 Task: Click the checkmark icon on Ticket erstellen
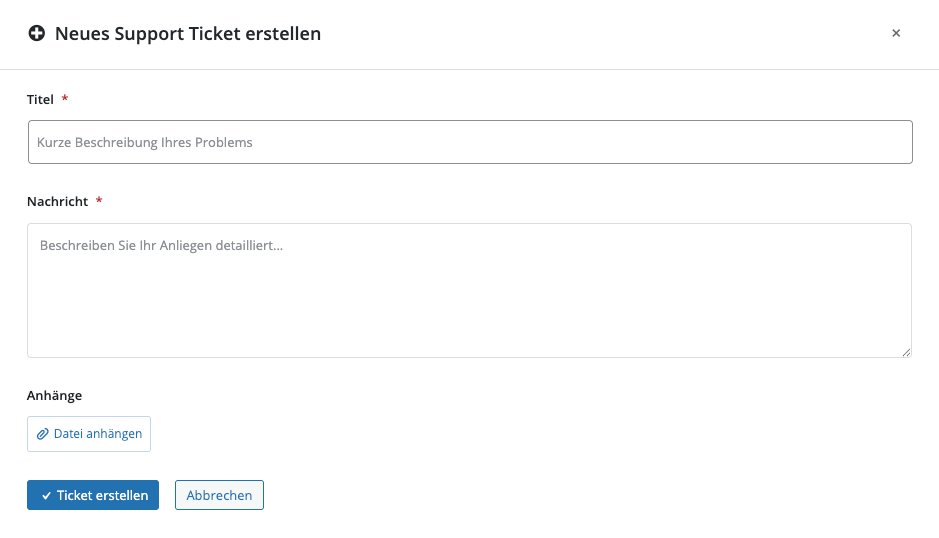tap(46, 496)
